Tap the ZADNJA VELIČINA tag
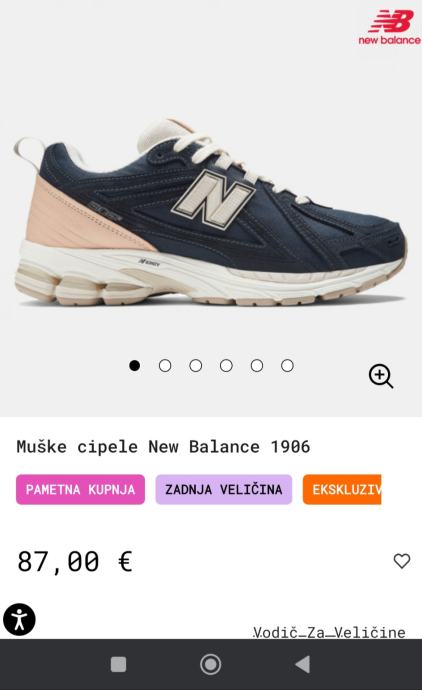The width and height of the screenshot is (422, 690). 224,489
